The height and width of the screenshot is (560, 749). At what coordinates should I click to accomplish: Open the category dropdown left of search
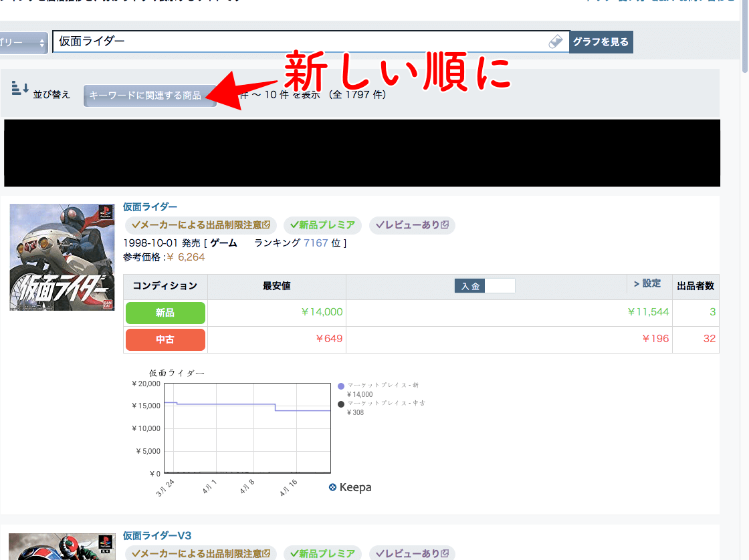[23, 41]
